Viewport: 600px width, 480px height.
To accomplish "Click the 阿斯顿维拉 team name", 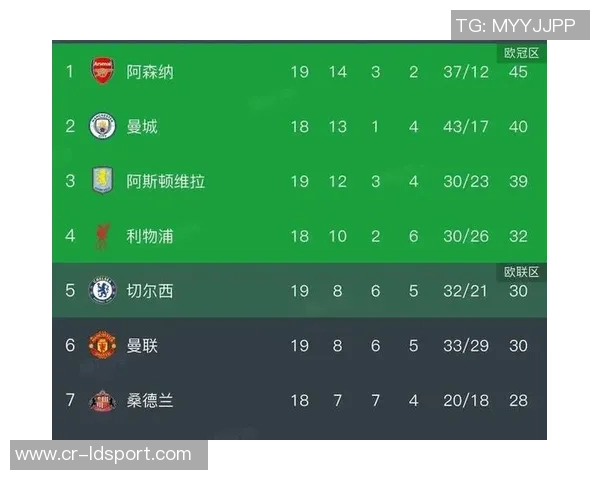I will click(166, 182).
